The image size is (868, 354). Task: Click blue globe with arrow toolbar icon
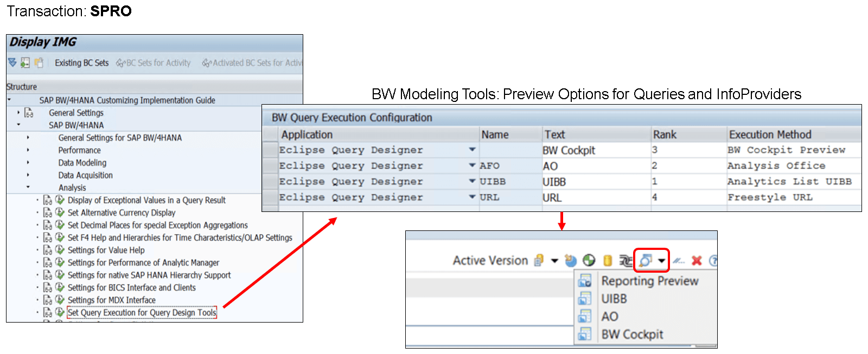coord(570,261)
